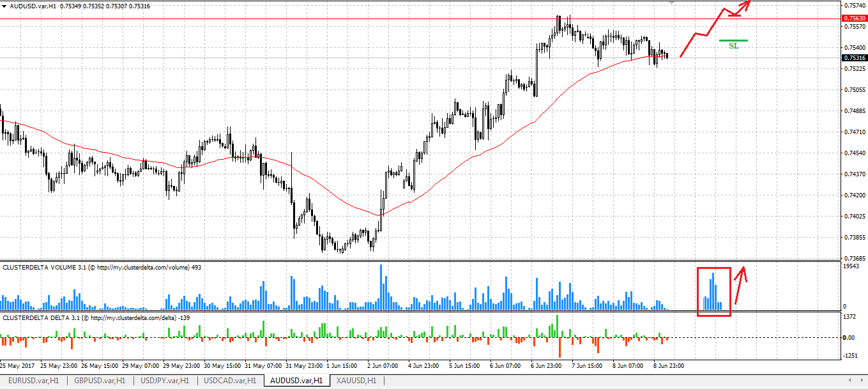
Task: Click the 0.73685 price axis label
Action: [855, 259]
